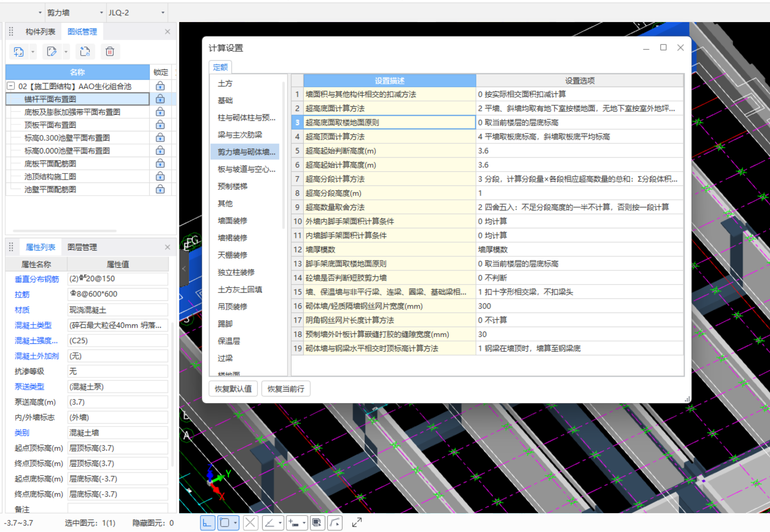Edit the 材质 value 现浇混凝土
The image size is (770, 532).
pos(118,310)
